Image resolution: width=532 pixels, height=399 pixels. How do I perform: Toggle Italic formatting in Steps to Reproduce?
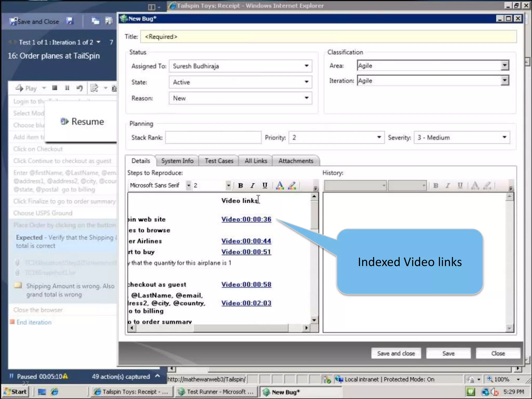(252, 185)
